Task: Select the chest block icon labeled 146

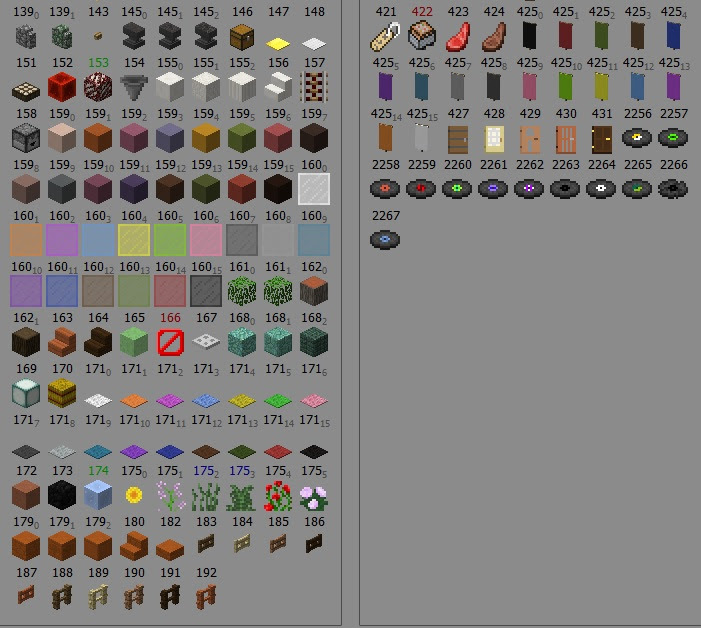Action: (x=242, y=37)
